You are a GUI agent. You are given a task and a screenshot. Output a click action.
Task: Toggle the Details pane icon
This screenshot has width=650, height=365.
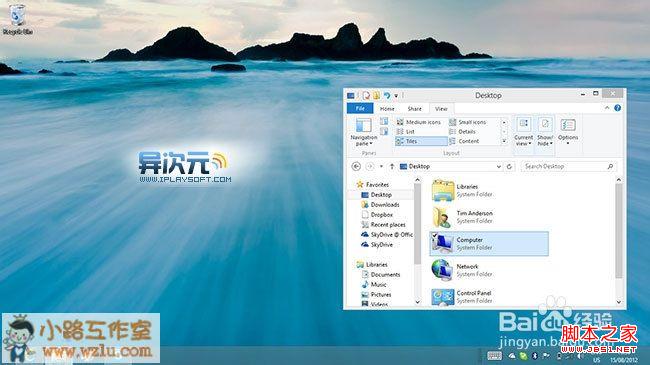pos(384,131)
